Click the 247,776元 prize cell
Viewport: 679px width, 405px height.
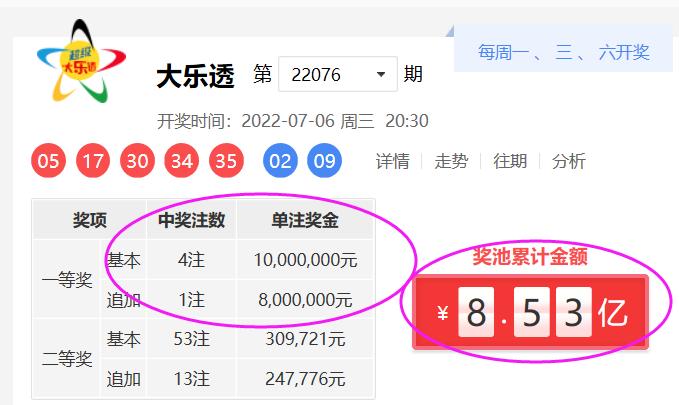tap(305, 379)
